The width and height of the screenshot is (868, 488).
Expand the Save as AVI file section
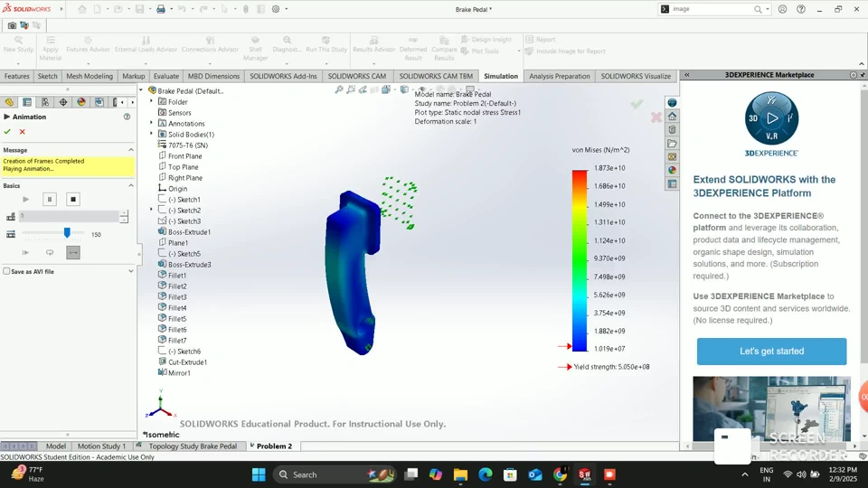click(130, 271)
